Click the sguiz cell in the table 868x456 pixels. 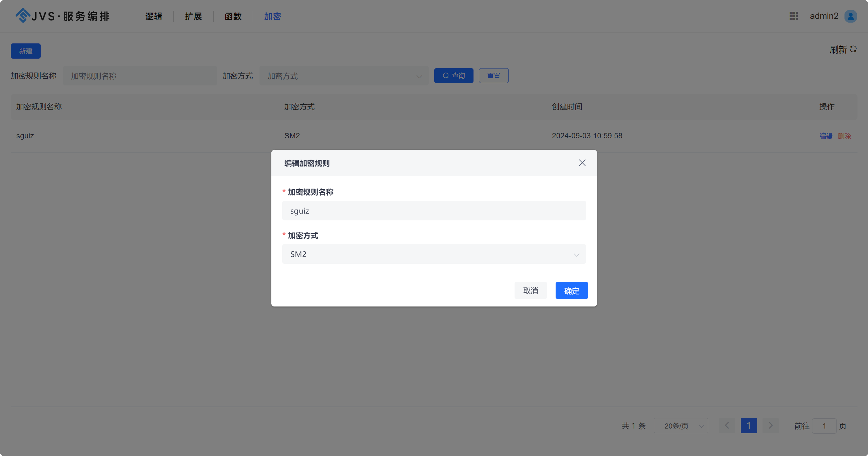click(x=25, y=136)
